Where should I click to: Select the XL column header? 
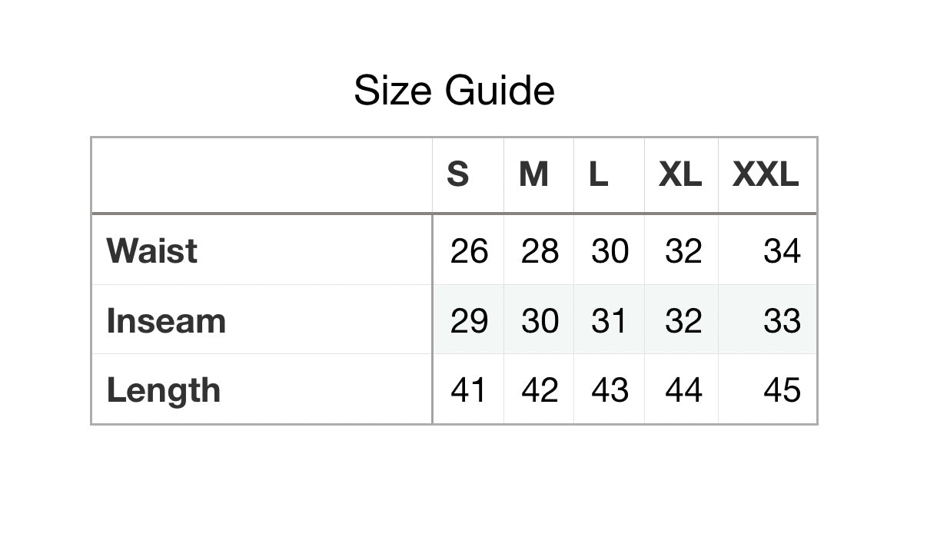(x=680, y=175)
